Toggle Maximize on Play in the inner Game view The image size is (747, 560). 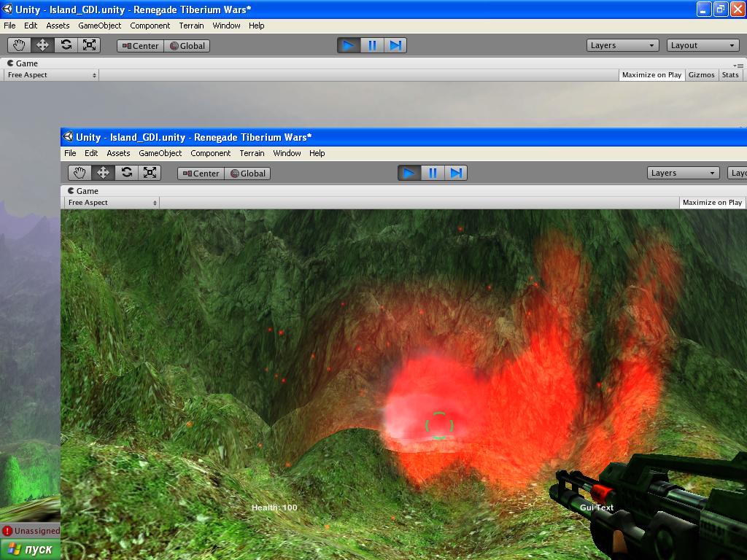point(712,203)
